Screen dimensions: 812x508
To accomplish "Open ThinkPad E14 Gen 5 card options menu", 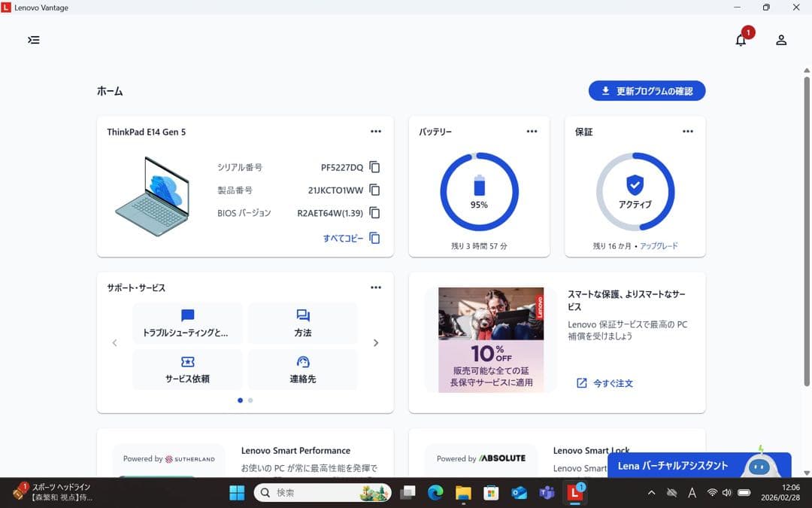I will [x=376, y=132].
